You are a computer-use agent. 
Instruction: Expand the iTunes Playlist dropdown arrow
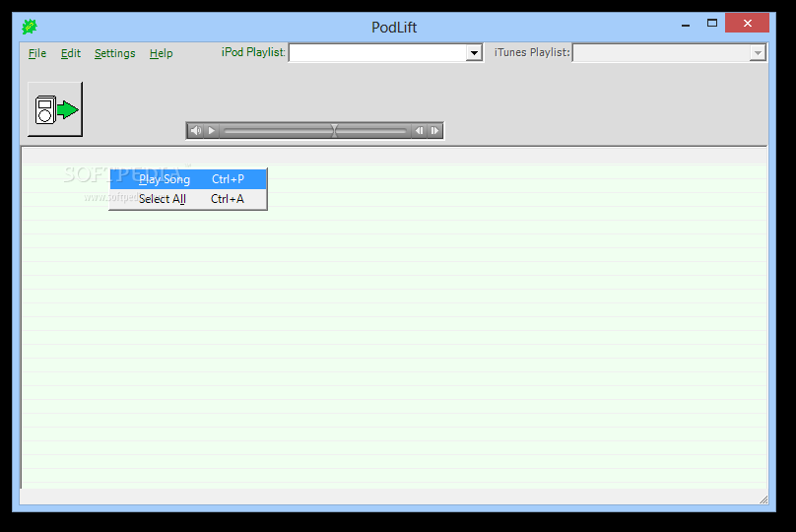coord(758,53)
